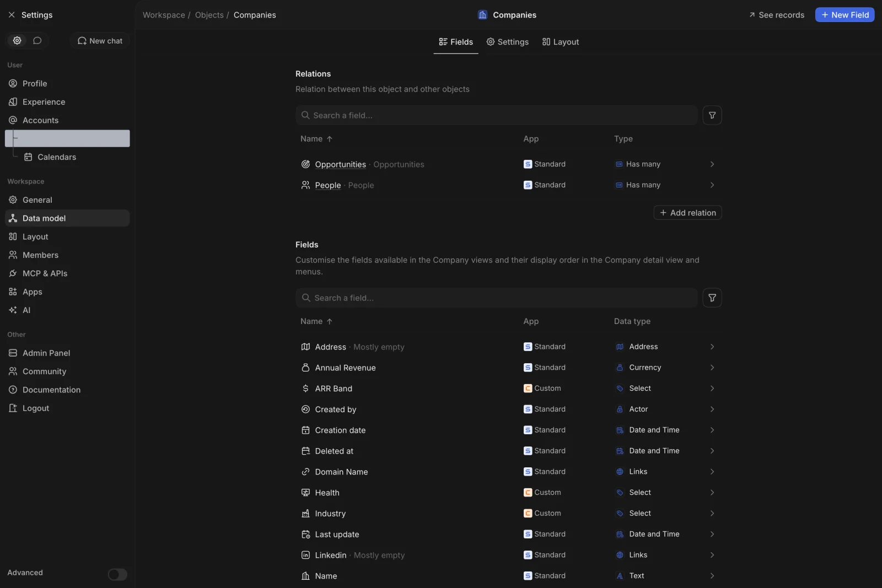Image resolution: width=882 pixels, height=588 pixels.
Task: Click Objects in the breadcrumb
Action: [x=209, y=15]
